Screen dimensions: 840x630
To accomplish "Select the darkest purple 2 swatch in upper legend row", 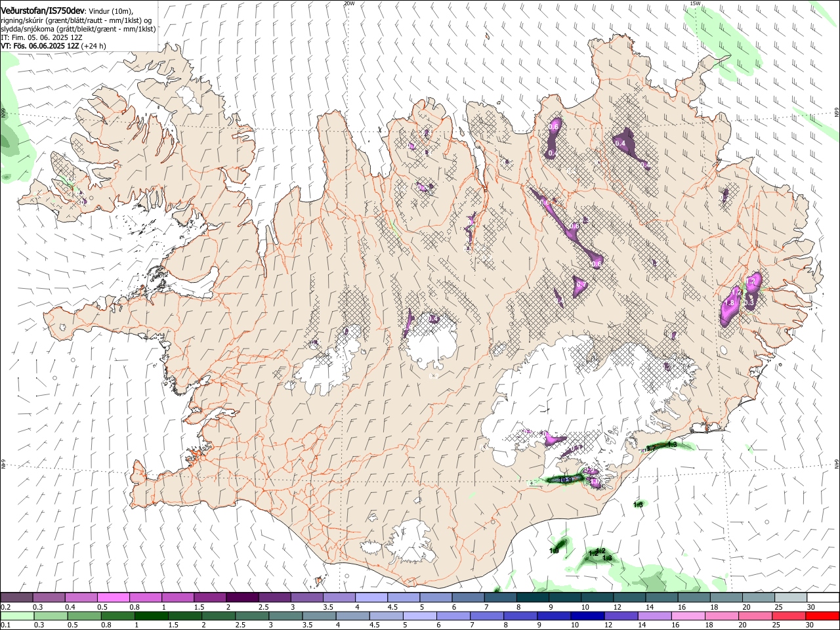I will [x=241, y=598].
